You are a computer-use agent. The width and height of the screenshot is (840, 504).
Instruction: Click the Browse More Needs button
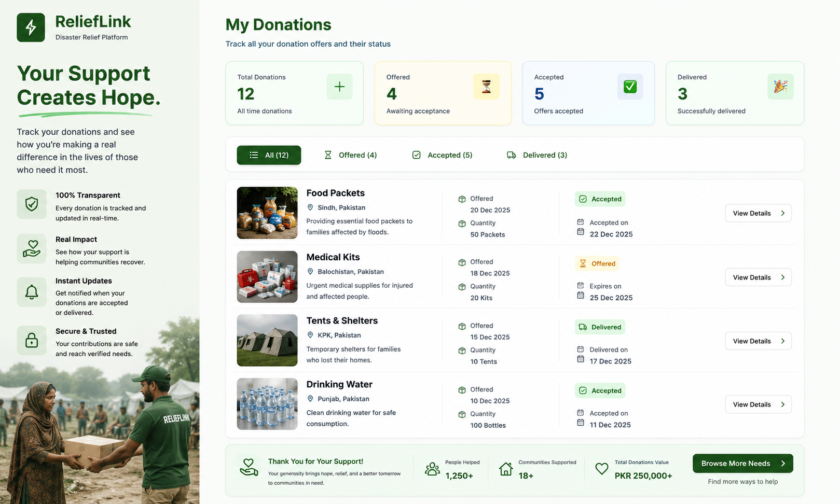point(742,464)
